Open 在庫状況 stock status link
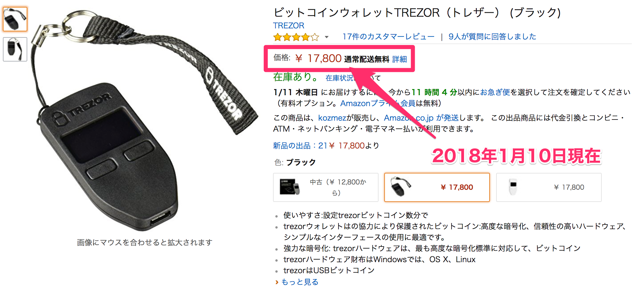The image size is (644, 286). (339, 78)
